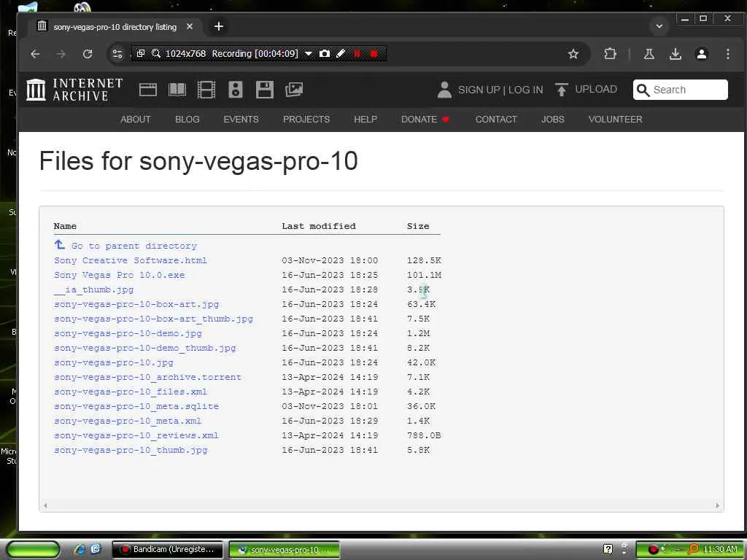Click the Bandicam magnifier resolution icon
Image resolution: width=747 pixels, height=560 pixels.
coord(156,53)
